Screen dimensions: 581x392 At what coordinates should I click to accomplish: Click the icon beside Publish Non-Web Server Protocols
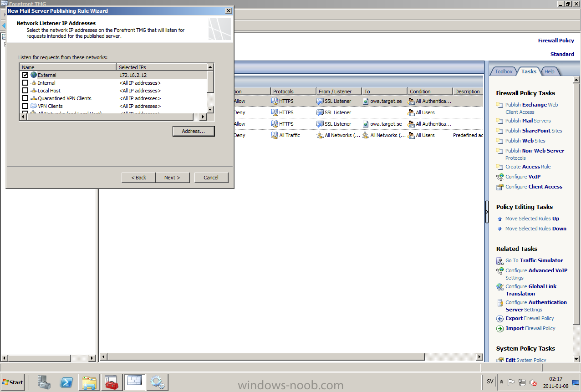[500, 151]
